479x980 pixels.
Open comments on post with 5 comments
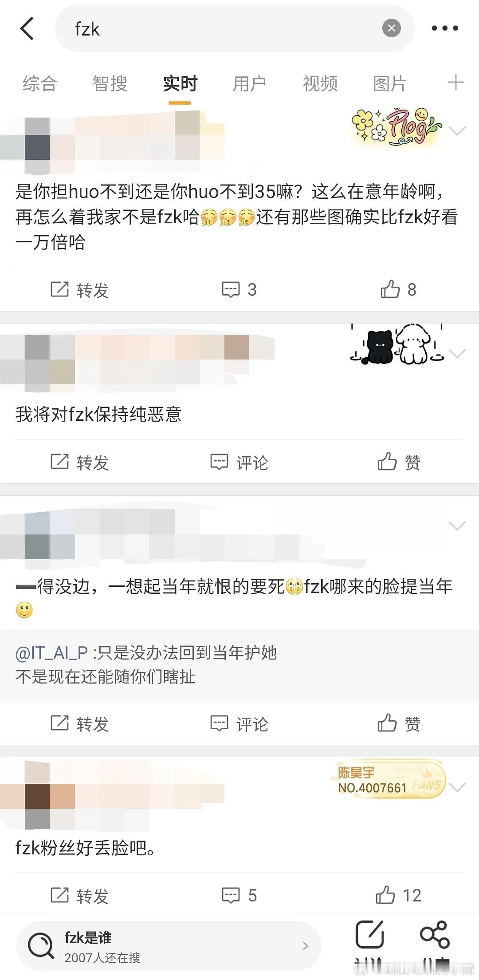[x=239, y=895]
